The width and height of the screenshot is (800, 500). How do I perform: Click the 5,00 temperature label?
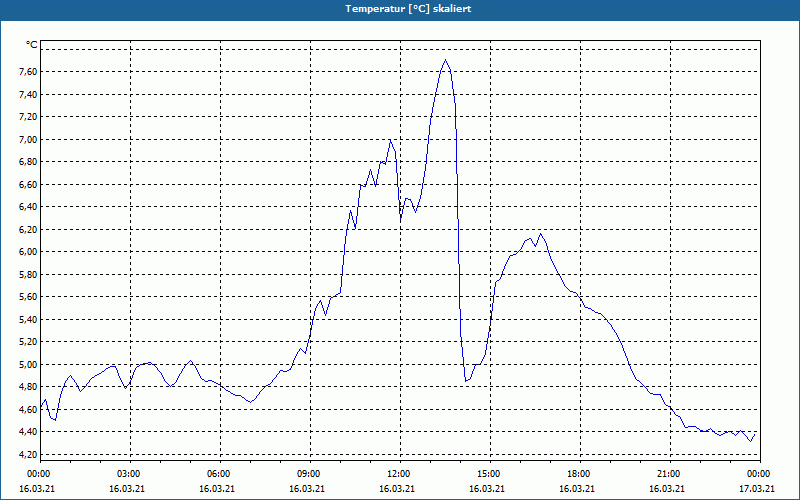coord(28,364)
